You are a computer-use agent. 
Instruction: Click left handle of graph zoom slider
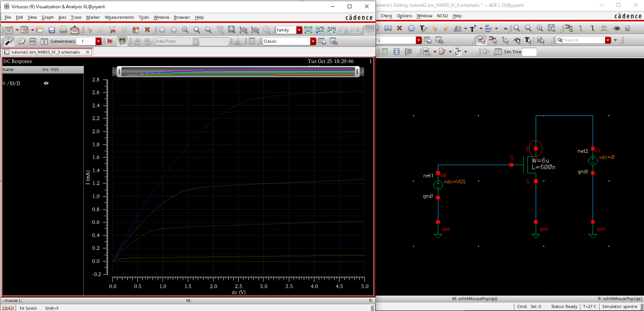pyautogui.click(x=119, y=71)
